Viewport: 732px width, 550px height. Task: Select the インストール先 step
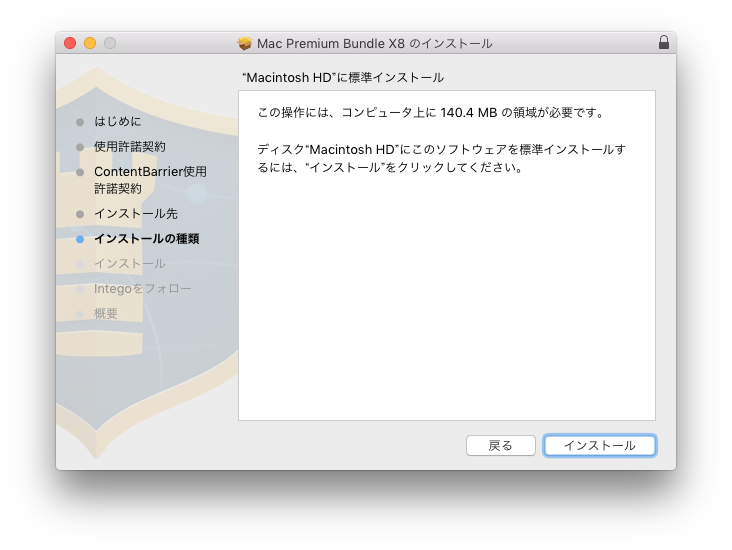(136, 213)
